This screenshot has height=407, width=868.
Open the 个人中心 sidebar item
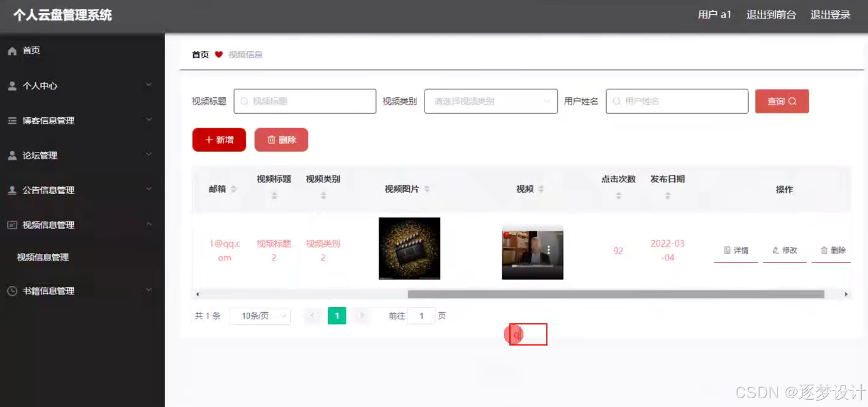coord(82,86)
